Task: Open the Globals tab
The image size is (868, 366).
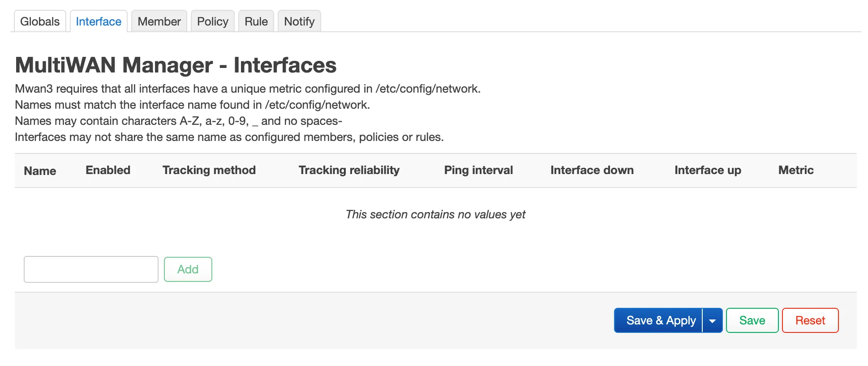Action: tap(40, 21)
